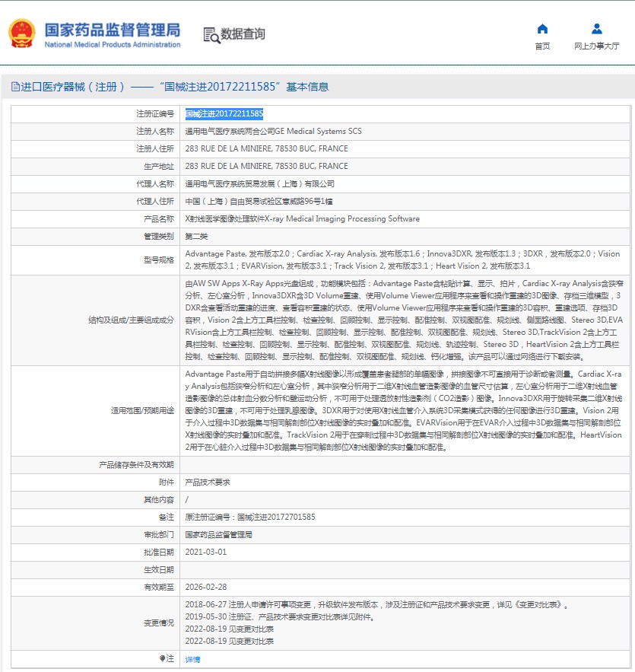
Task: Click the 2018-06-27 change record line
Action: point(377,605)
